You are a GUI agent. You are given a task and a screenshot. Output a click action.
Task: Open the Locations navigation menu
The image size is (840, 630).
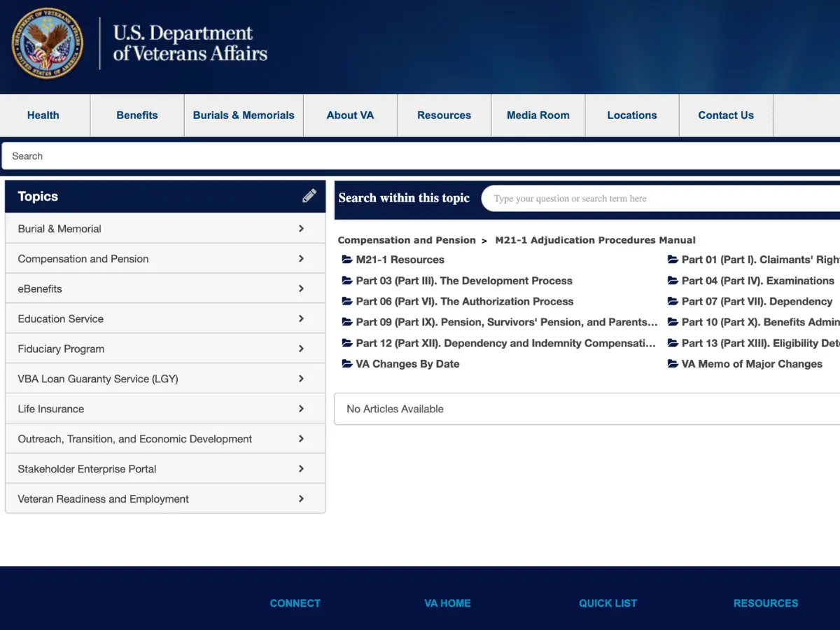(x=632, y=115)
